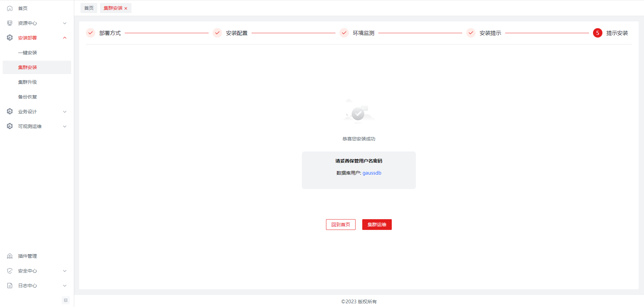Click step 5 提示安装 circle
644x307 pixels.
(597, 33)
